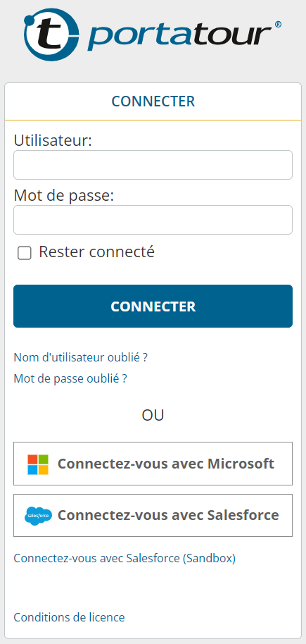Click the Salesforce cloud logo icon
Image resolution: width=306 pixels, height=644 pixels.
(x=38, y=516)
